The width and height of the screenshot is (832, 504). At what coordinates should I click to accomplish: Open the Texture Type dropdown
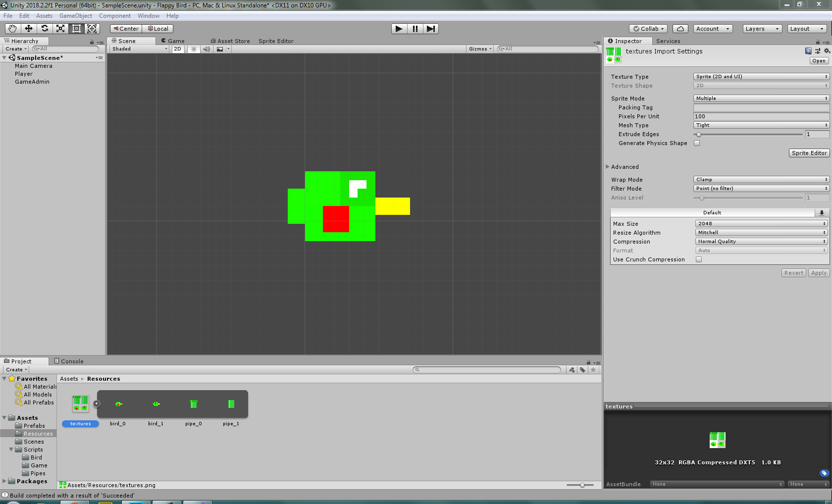click(x=761, y=76)
